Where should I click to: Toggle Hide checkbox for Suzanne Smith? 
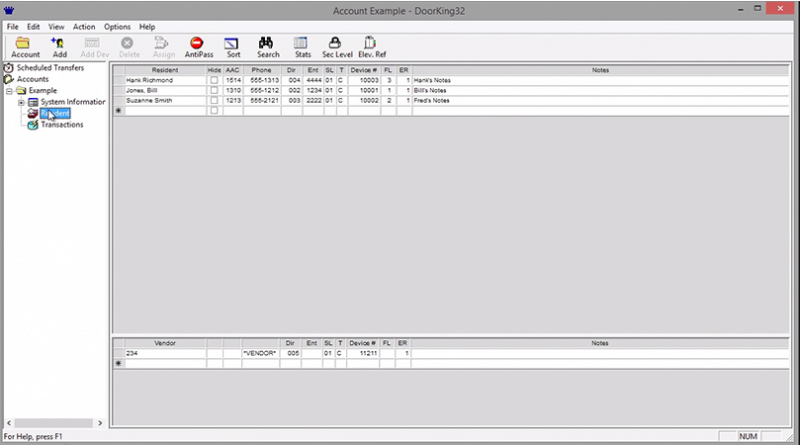click(x=214, y=101)
